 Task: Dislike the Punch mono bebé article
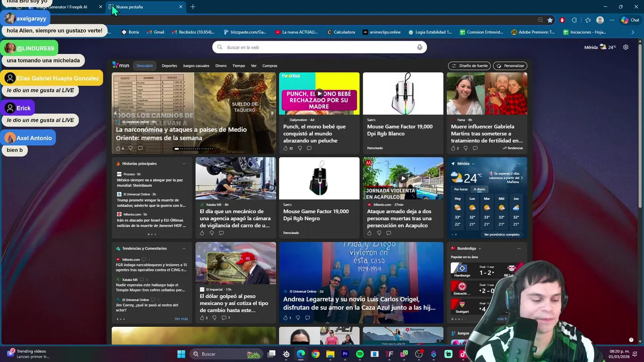[x=300, y=148]
